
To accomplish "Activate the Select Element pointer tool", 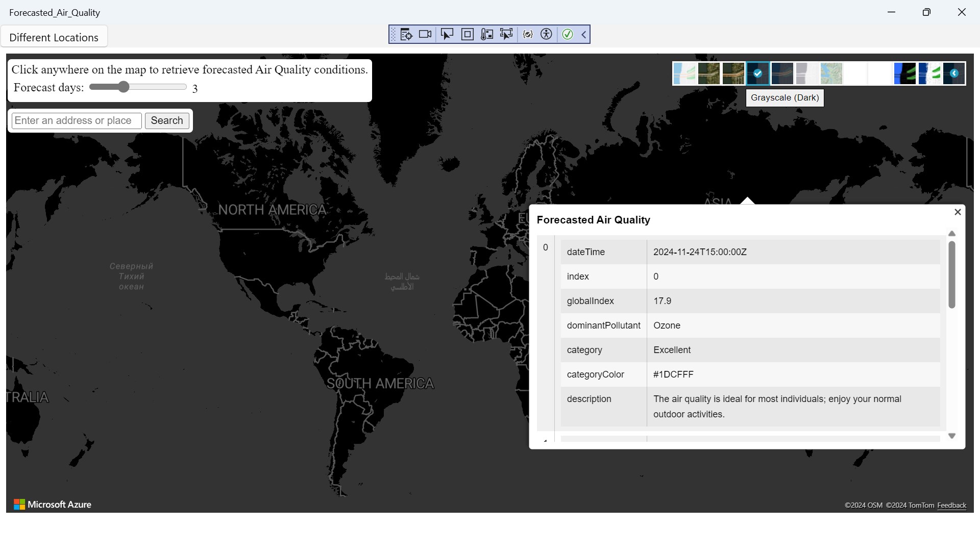I will coord(447,34).
